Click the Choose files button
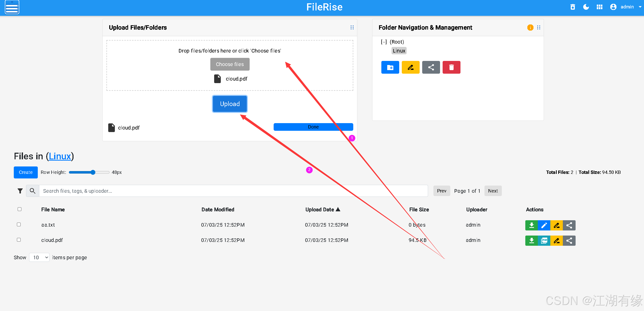The image size is (644, 311). pos(230,64)
